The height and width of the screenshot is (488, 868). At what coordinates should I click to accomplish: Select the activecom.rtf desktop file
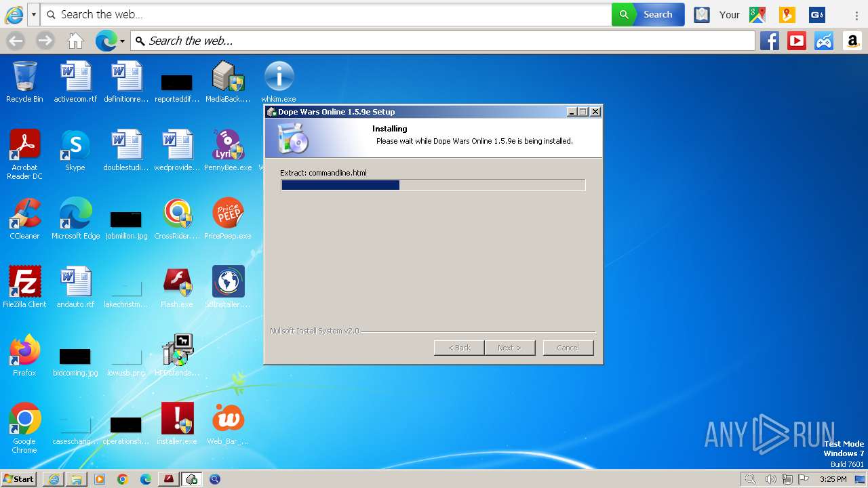(x=75, y=82)
